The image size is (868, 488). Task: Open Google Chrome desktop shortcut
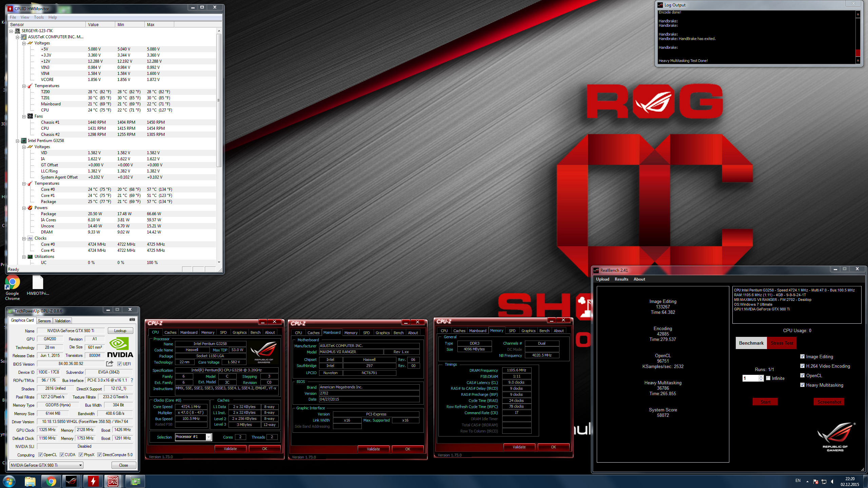coord(12,287)
